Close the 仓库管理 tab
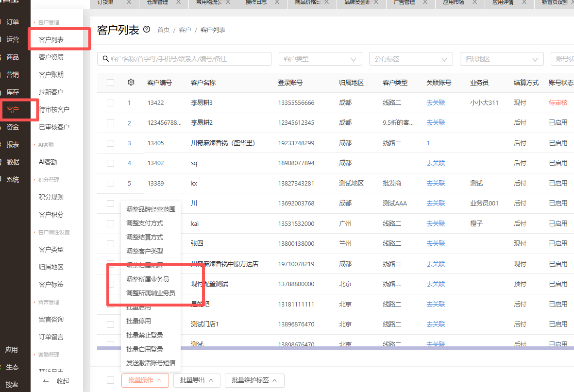The width and height of the screenshot is (574, 392). click(x=178, y=2)
